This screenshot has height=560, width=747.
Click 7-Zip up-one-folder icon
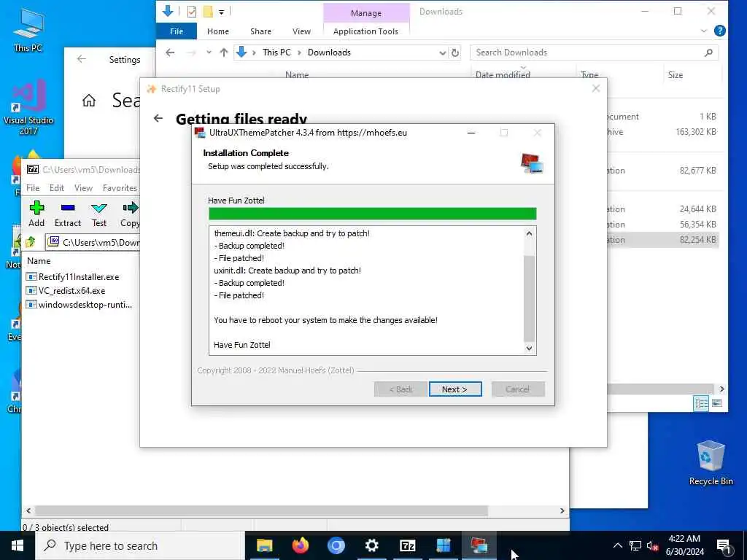coord(31,242)
